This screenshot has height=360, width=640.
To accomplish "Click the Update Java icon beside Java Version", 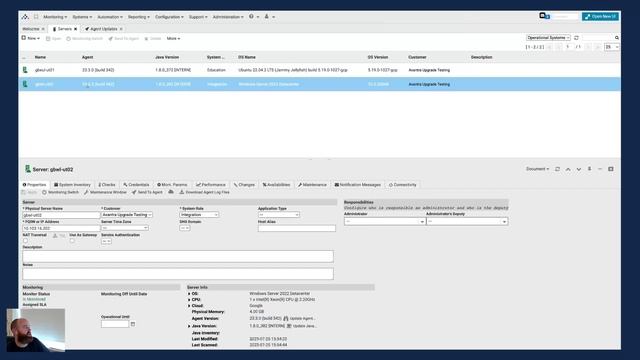I will pos(289,326).
